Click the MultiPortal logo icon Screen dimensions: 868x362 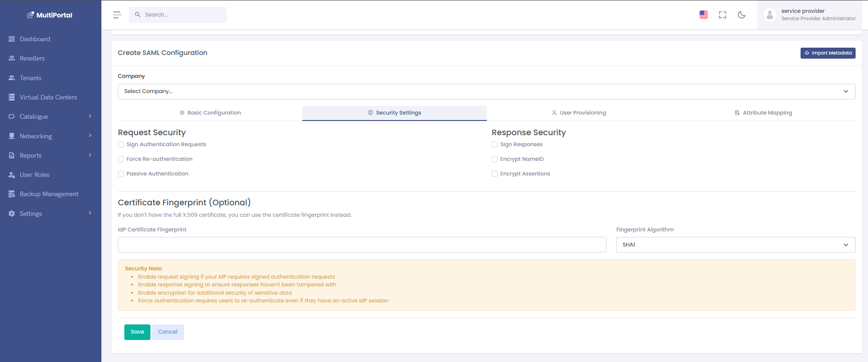[x=31, y=15]
